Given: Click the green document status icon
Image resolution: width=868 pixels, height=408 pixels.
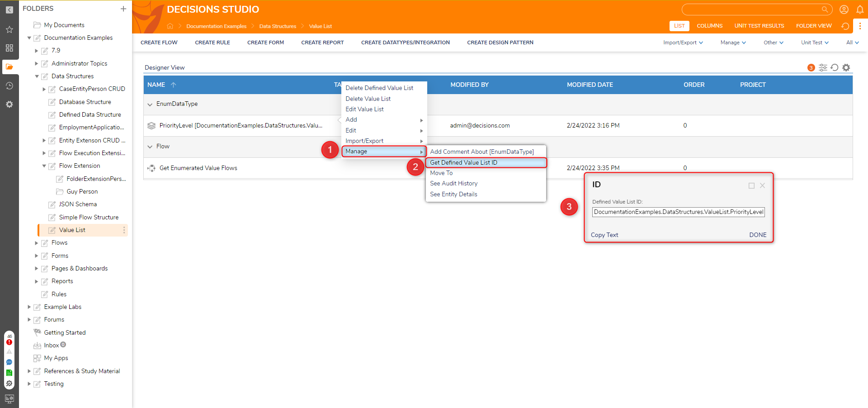Looking at the screenshot, I should tap(9, 373).
